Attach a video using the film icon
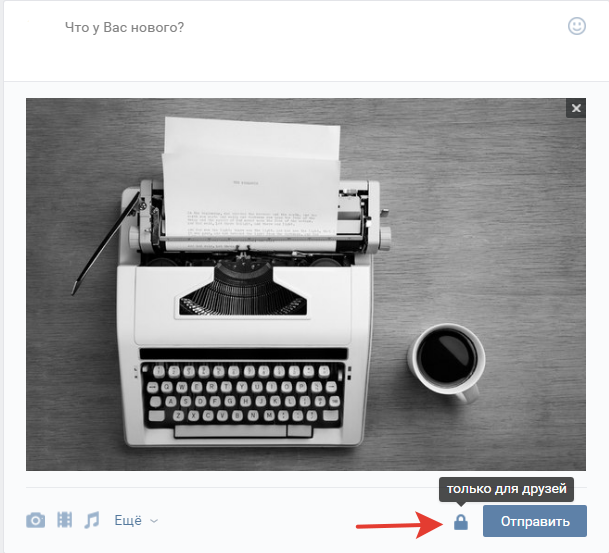Screen dimensions: 609x553 (64, 520)
